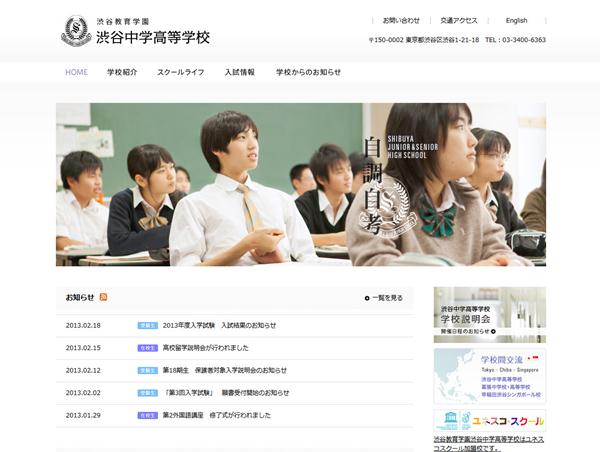Click the お知らせ section heading
This screenshot has height=452, width=600.
80,297
